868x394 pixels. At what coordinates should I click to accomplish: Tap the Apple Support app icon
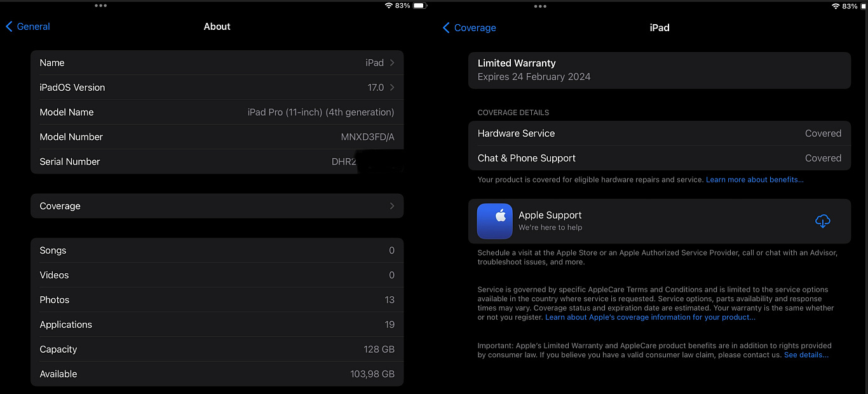point(494,221)
